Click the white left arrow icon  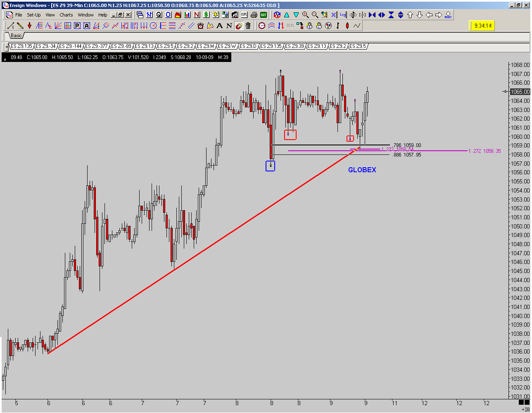429,15
